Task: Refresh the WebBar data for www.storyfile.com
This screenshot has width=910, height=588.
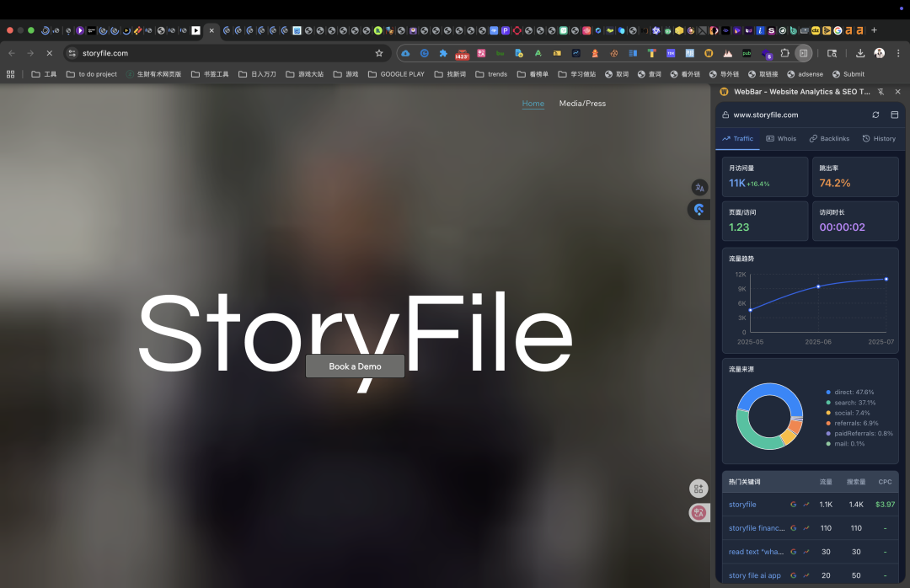Action: (875, 115)
